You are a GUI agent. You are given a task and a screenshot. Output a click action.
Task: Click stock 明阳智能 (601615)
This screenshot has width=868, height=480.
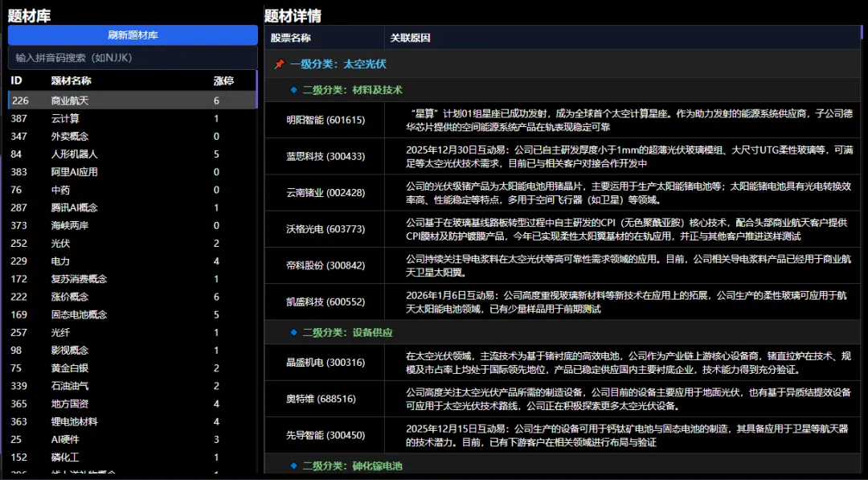pos(325,120)
